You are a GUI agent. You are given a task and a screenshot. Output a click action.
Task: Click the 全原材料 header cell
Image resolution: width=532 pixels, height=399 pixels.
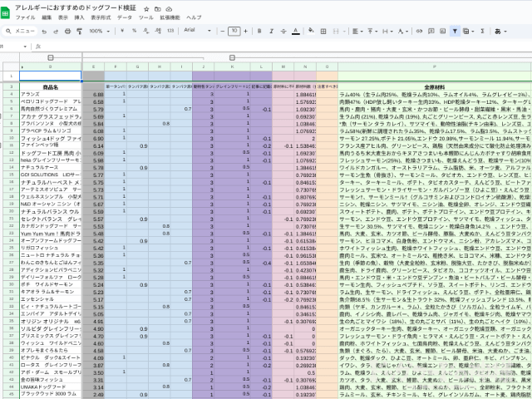click(435, 86)
